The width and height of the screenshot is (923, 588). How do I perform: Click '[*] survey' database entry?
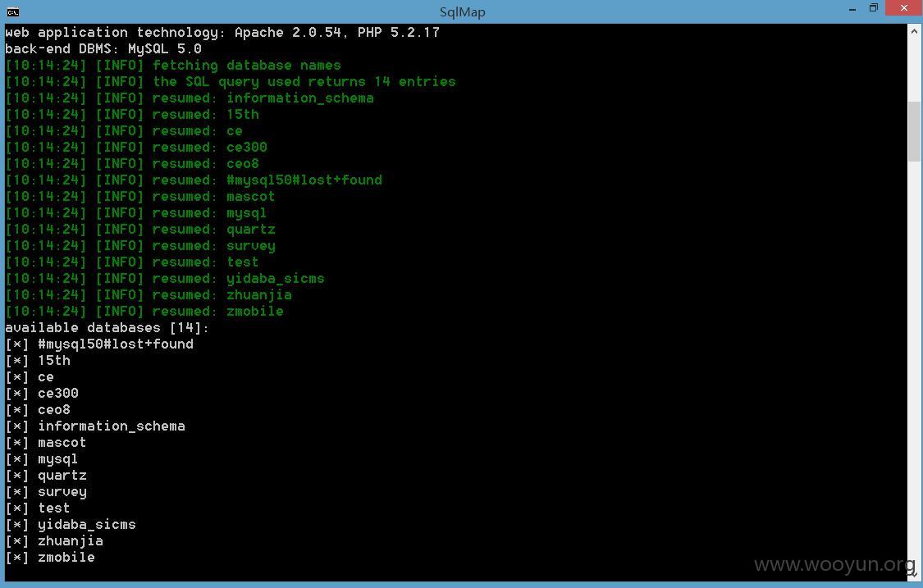46,492
